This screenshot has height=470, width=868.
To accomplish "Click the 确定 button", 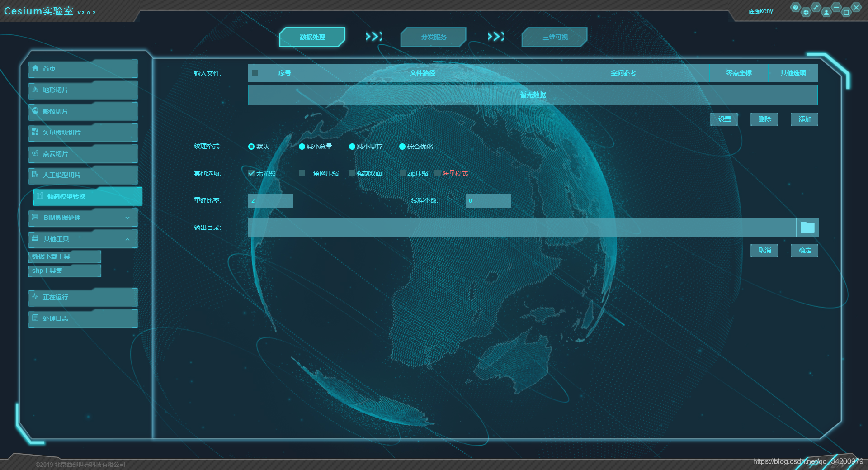I will (805, 250).
